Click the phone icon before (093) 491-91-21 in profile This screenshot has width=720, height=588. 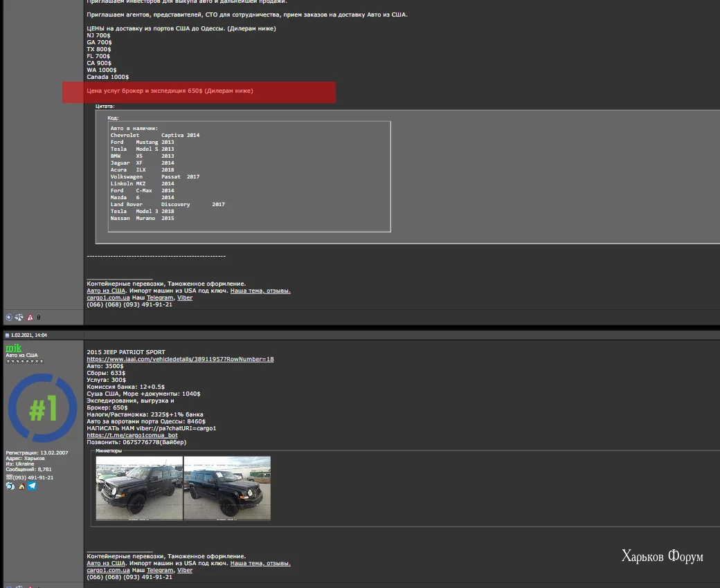[9, 477]
